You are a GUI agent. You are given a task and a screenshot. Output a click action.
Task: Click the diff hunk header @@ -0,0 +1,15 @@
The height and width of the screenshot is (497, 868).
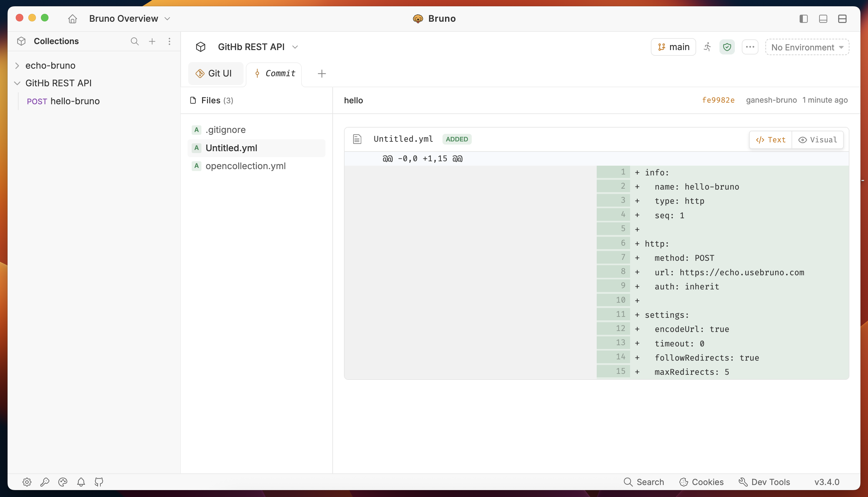(422, 159)
